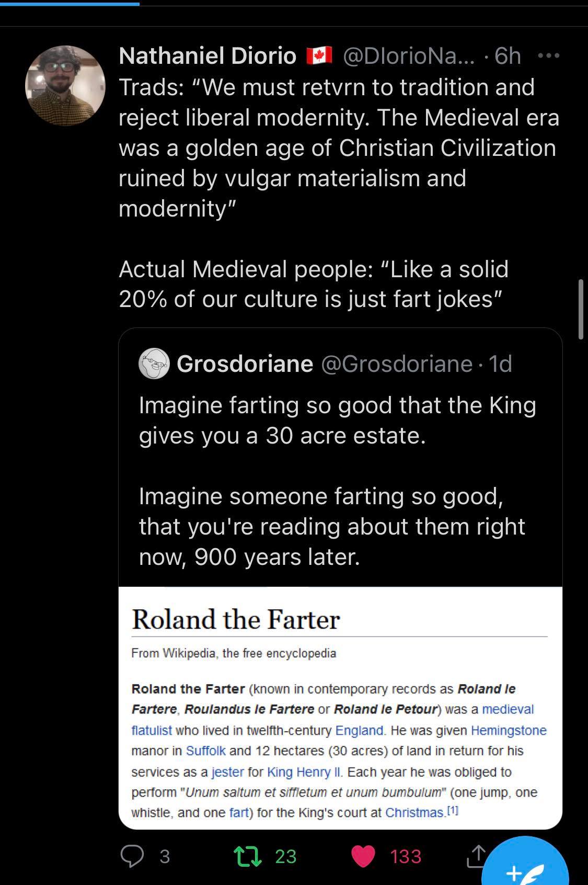The height and width of the screenshot is (885, 588).
Task: Follow the 'flatulist' link in the article
Action: tap(152, 730)
